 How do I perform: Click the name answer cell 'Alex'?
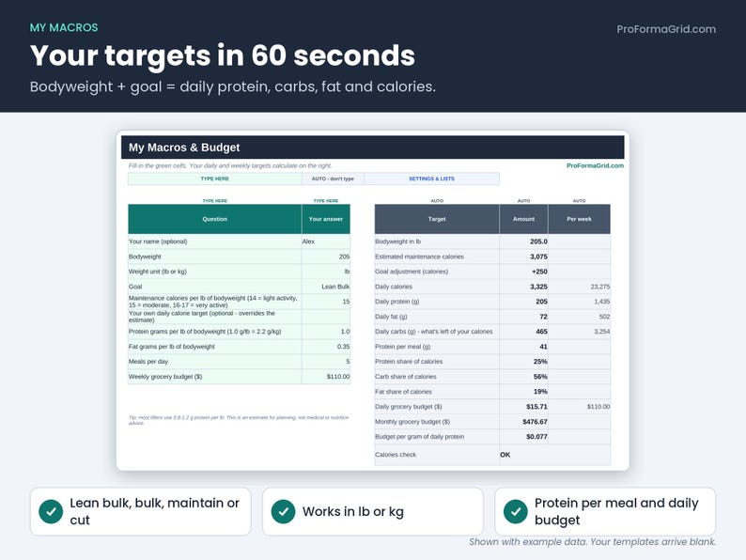click(x=326, y=241)
